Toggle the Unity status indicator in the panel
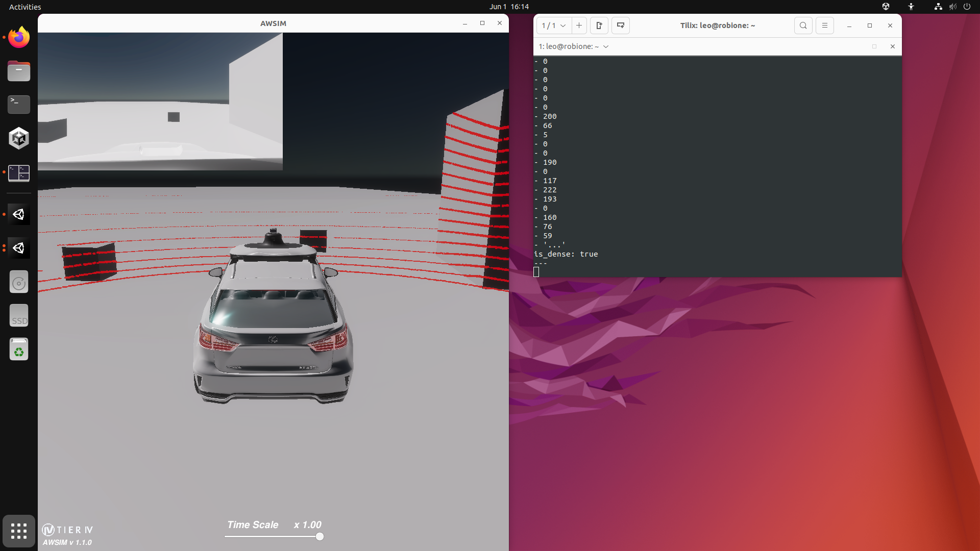 887,7
